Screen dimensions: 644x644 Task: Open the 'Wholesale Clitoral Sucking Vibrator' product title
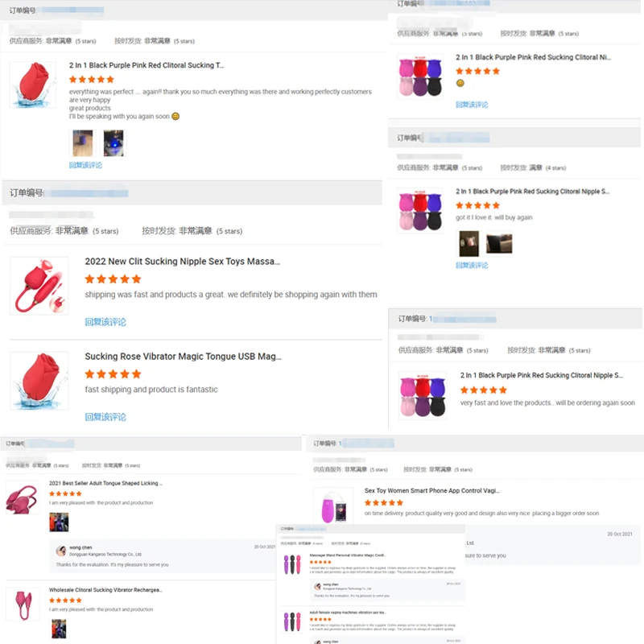coord(105,590)
